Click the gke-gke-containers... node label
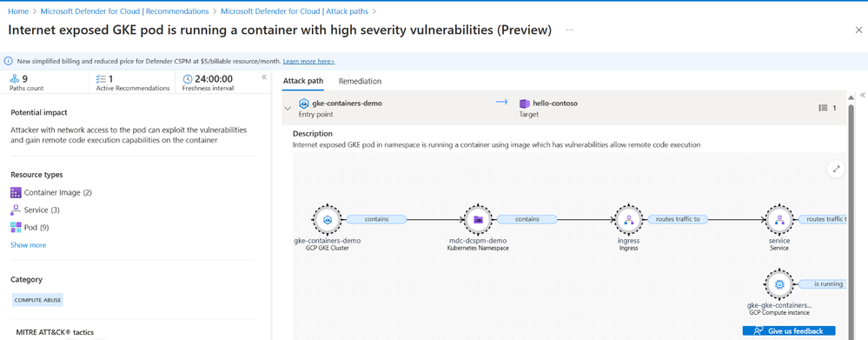 pyautogui.click(x=779, y=305)
